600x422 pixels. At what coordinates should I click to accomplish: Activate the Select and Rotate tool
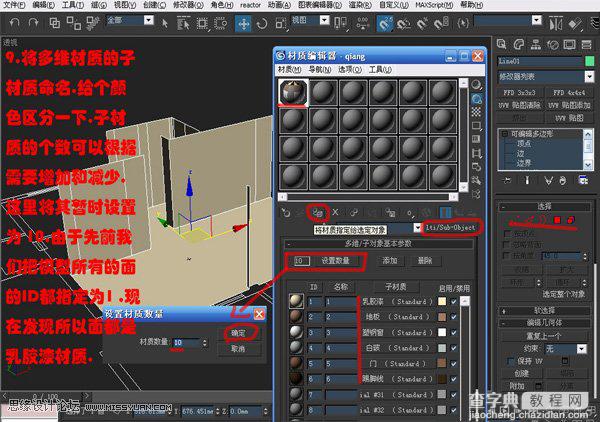point(262,24)
